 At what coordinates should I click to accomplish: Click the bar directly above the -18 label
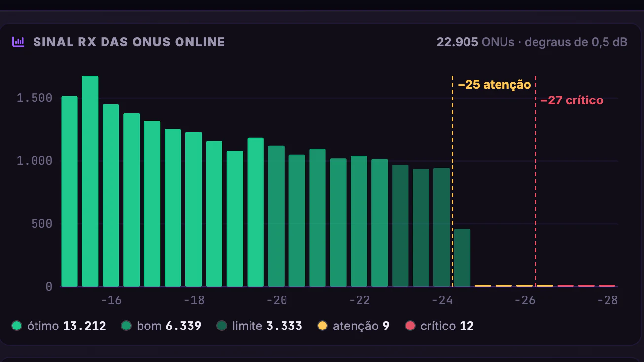click(x=194, y=209)
